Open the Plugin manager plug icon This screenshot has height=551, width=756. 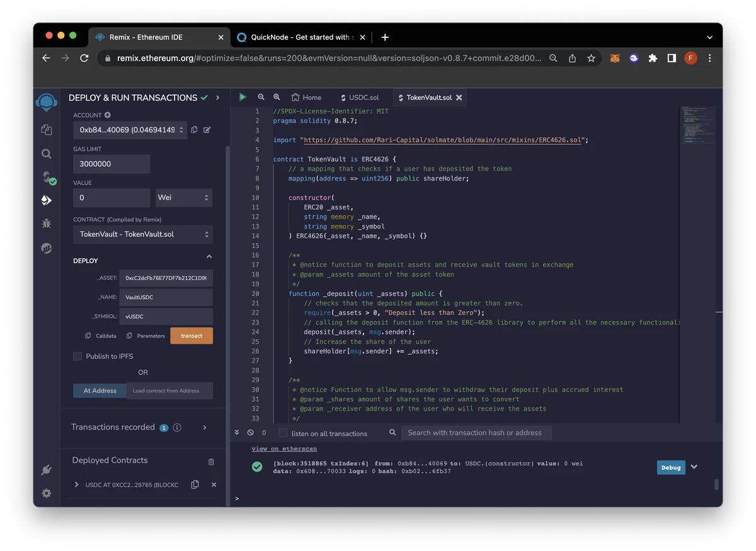pyautogui.click(x=46, y=470)
